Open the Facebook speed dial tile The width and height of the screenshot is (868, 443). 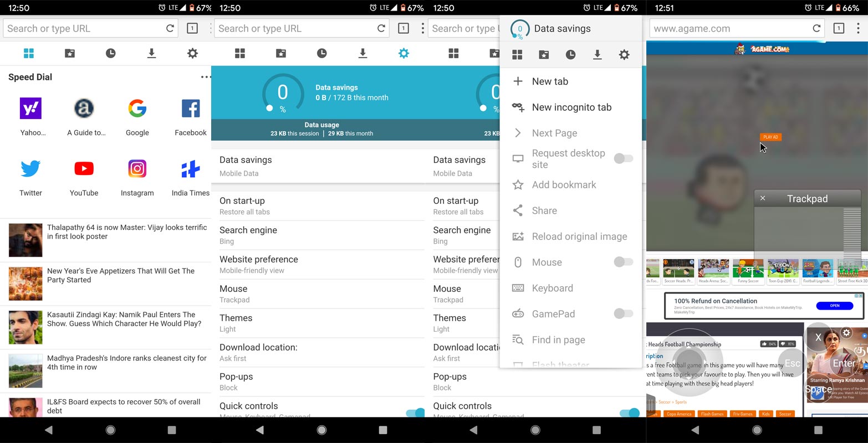click(190, 116)
